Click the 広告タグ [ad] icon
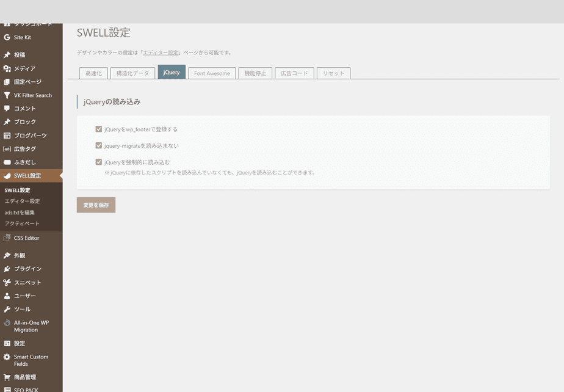Image resolution: width=564 pixels, height=392 pixels. click(x=7, y=148)
